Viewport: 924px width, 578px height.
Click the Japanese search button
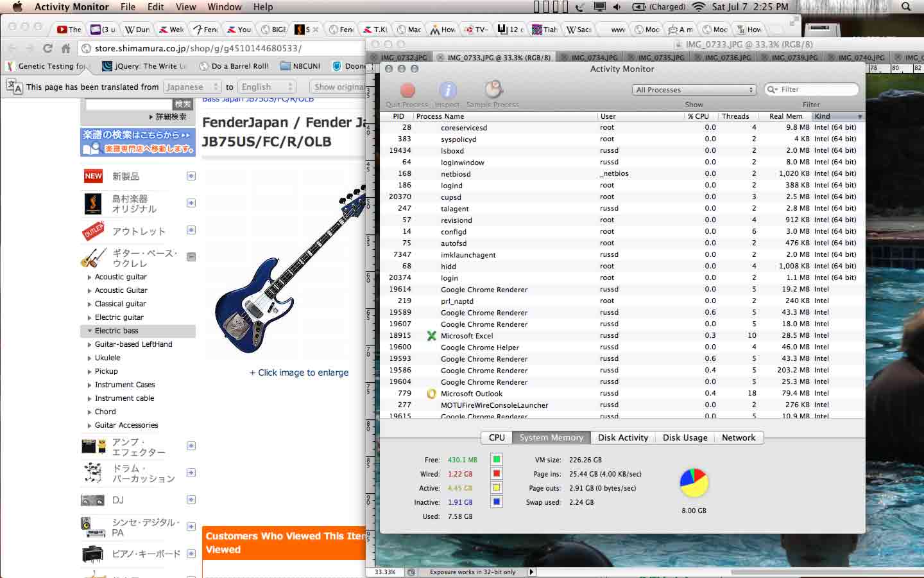click(183, 104)
